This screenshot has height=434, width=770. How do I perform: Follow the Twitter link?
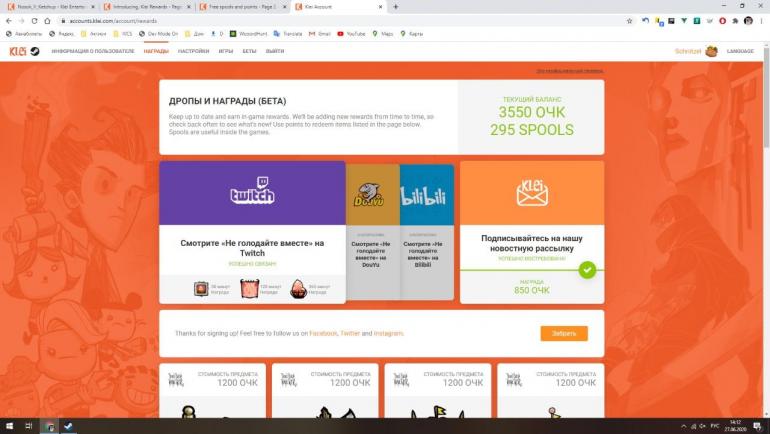pos(350,333)
